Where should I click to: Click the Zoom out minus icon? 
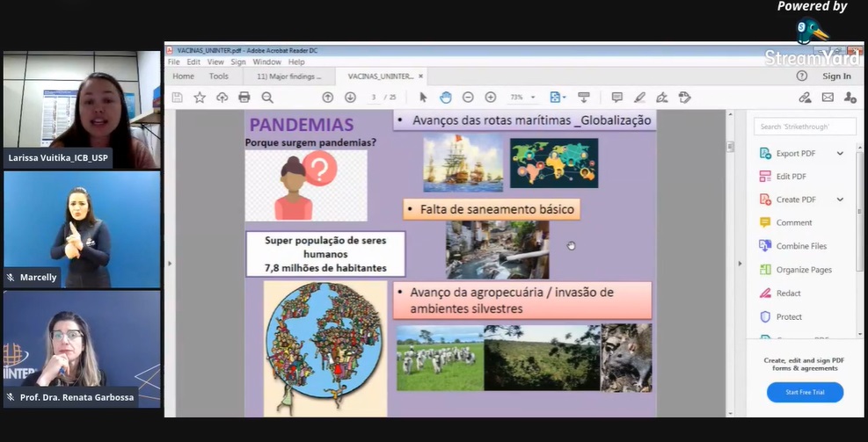pyautogui.click(x=468, y=98)
